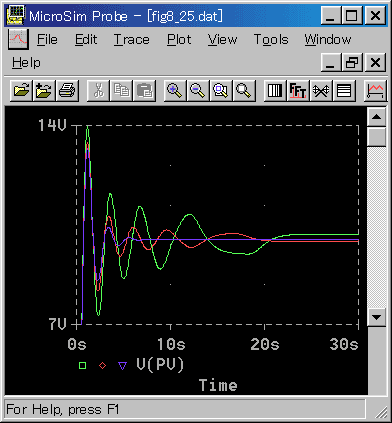The width and height of the screenshot is (392, 423).
Task: Minimize the MicroSim Probe window
Action: [331, 16]
